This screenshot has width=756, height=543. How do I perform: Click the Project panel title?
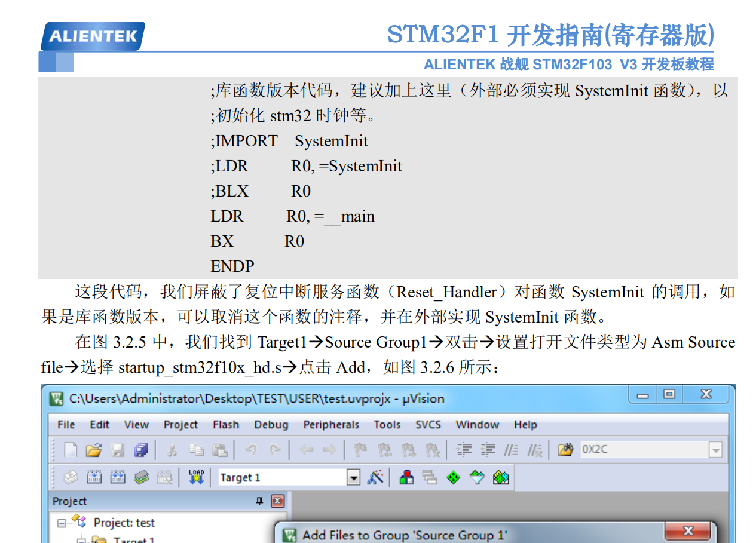69,501
